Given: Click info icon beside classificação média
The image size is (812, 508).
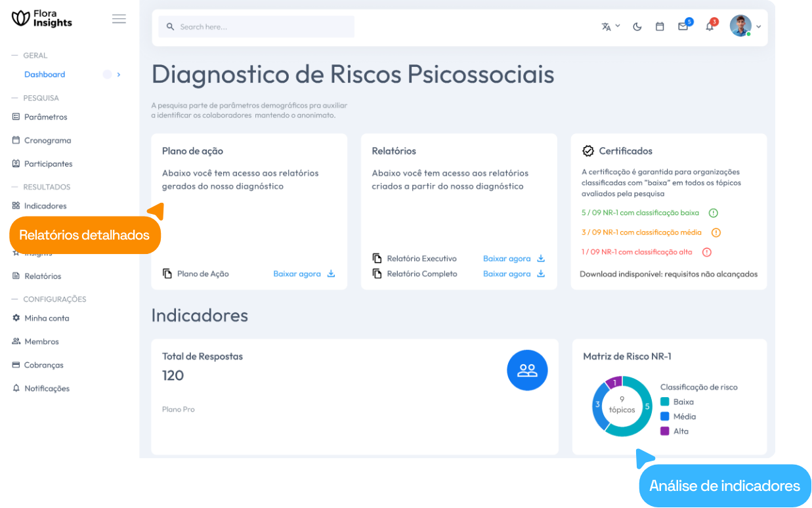Looking at the screenshot, I should 716,232.
